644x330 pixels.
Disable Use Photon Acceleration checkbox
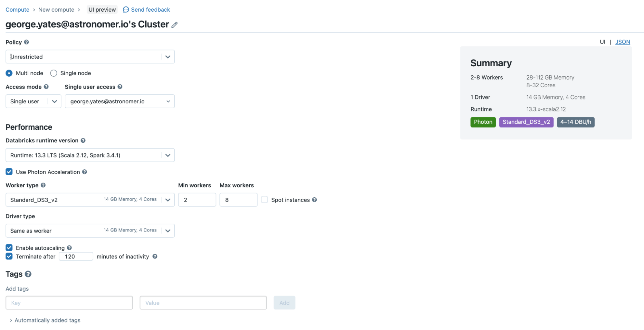click(9, 172)
